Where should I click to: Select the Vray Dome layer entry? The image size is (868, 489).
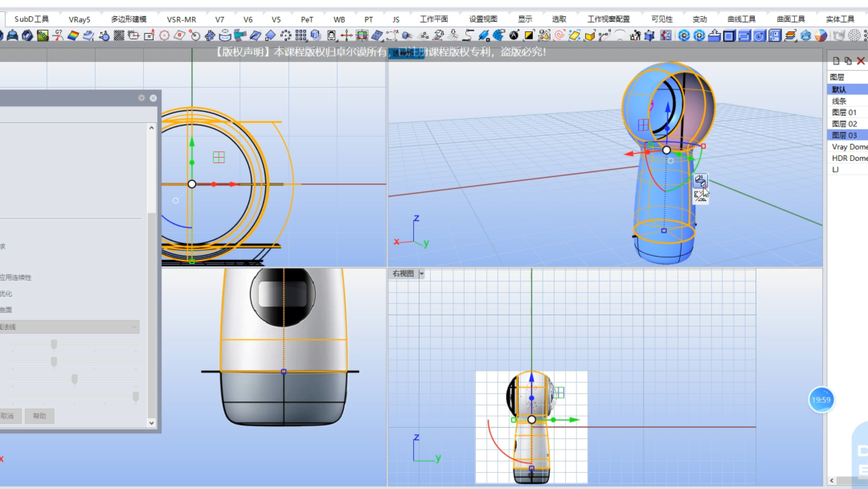tap(848, 146)
